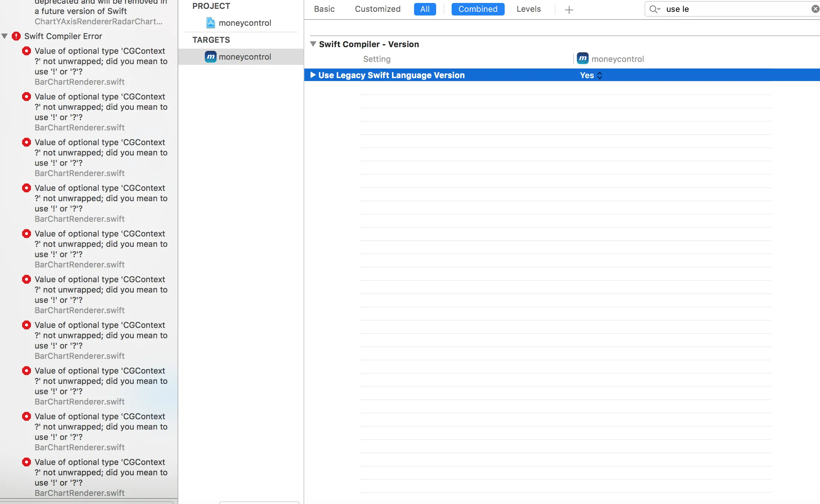
Task: Collapse the Swift Compiler Error group
Action: [5, 36]
